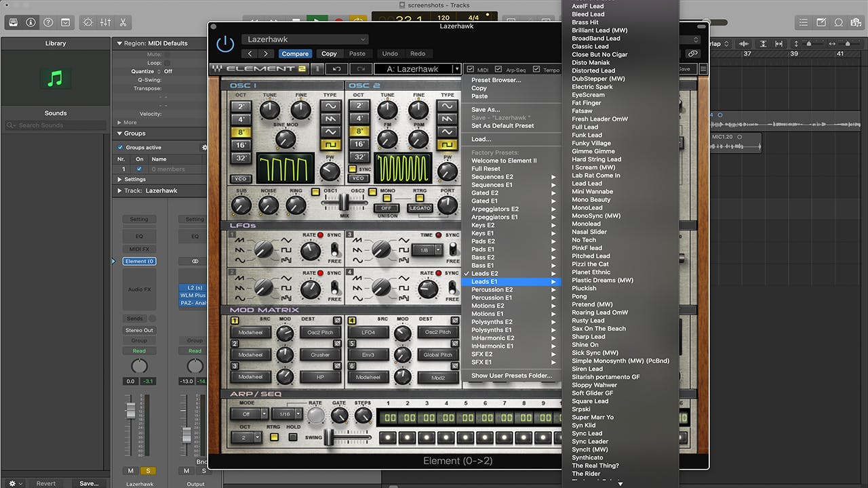Open the Inspector info icon
The height and width of the screenshot is (488, 868).
pyautogui.click(x=31, y=22)
